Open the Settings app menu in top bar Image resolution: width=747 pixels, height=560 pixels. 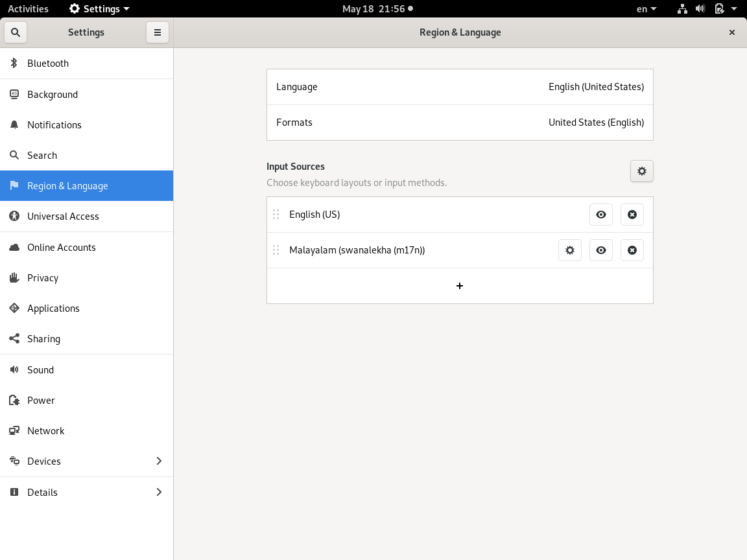99,9
